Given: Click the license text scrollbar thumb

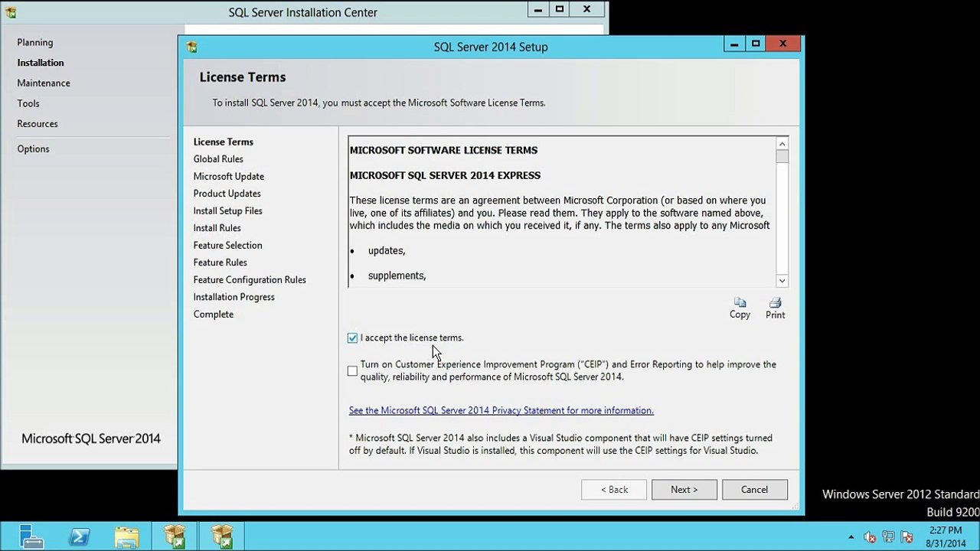Looking at the screenshot, I should [x=782, y=157].
